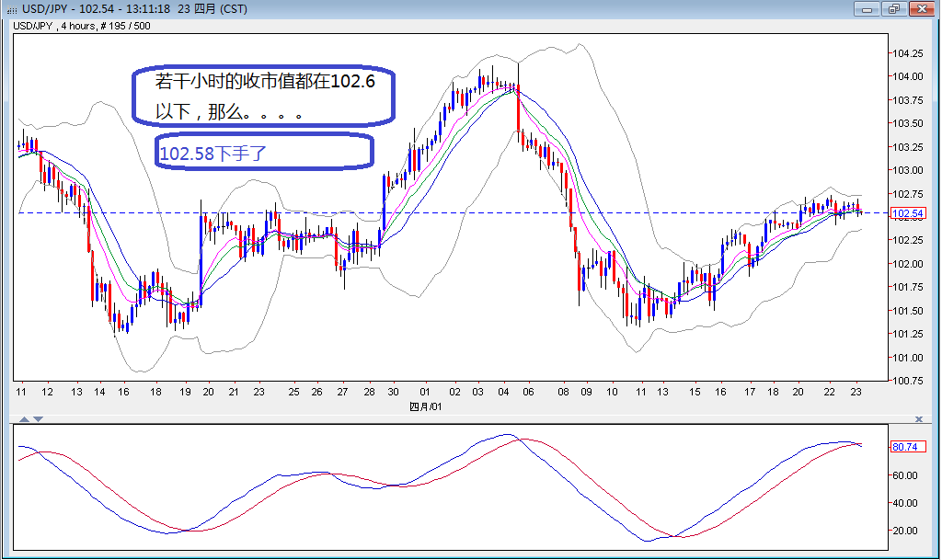Screen dimensions: 942x560
Task: Click the 103.50 price axis label
Action: point(908,123)
